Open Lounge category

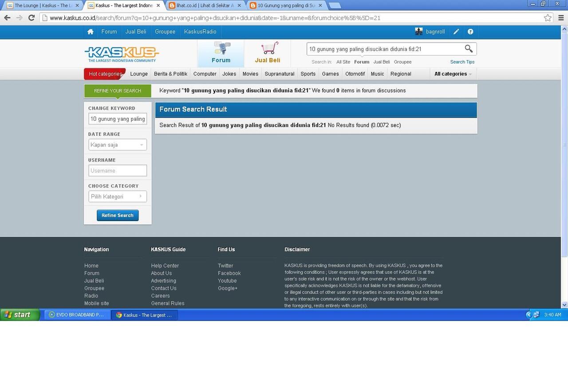tap(139, 74)
